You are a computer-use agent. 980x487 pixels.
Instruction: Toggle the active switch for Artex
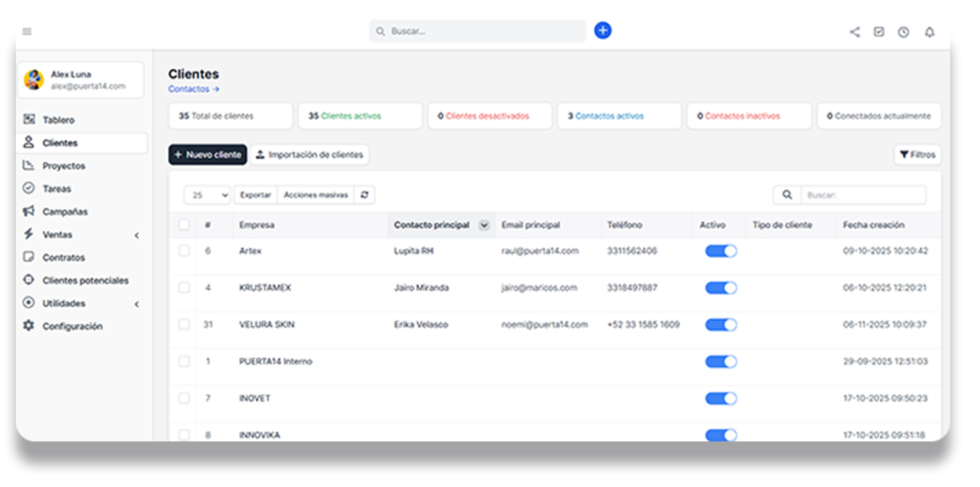721,251
